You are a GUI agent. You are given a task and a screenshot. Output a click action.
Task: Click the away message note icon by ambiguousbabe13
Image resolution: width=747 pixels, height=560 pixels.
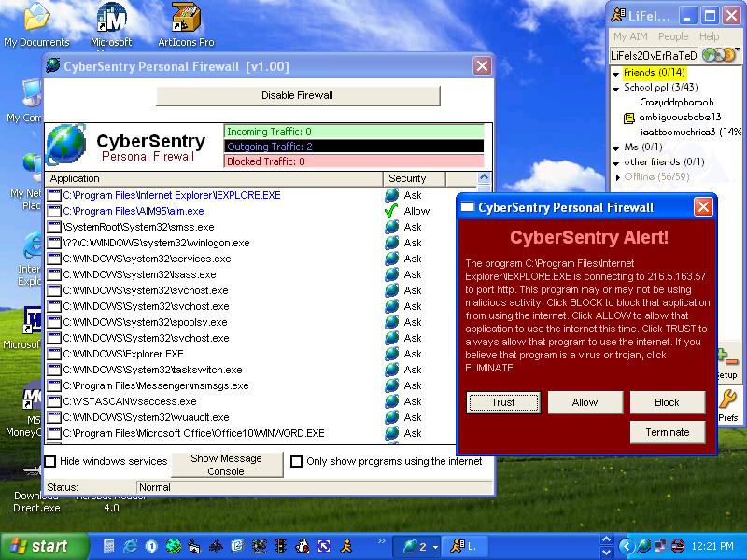point(629,118)
